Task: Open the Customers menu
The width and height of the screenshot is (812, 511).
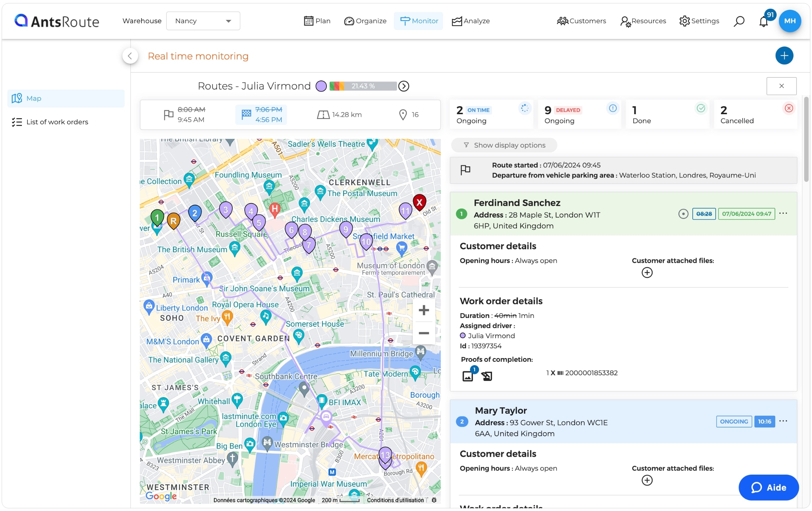Action: (x=581, y=21)
